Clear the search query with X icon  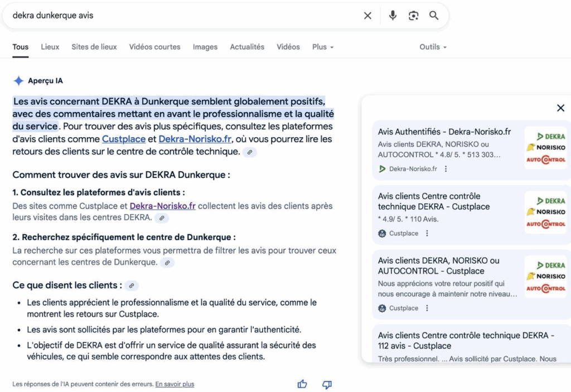[x=367, y=16]
